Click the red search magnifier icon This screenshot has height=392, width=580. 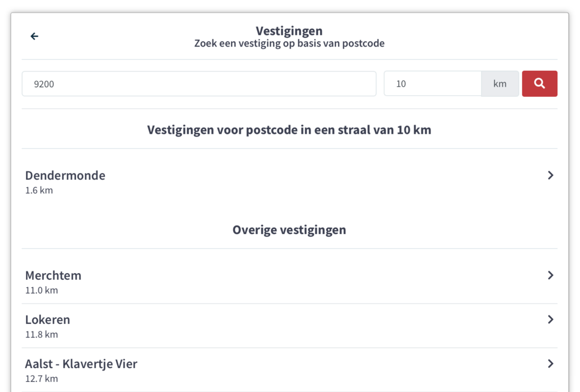[539, 83]
